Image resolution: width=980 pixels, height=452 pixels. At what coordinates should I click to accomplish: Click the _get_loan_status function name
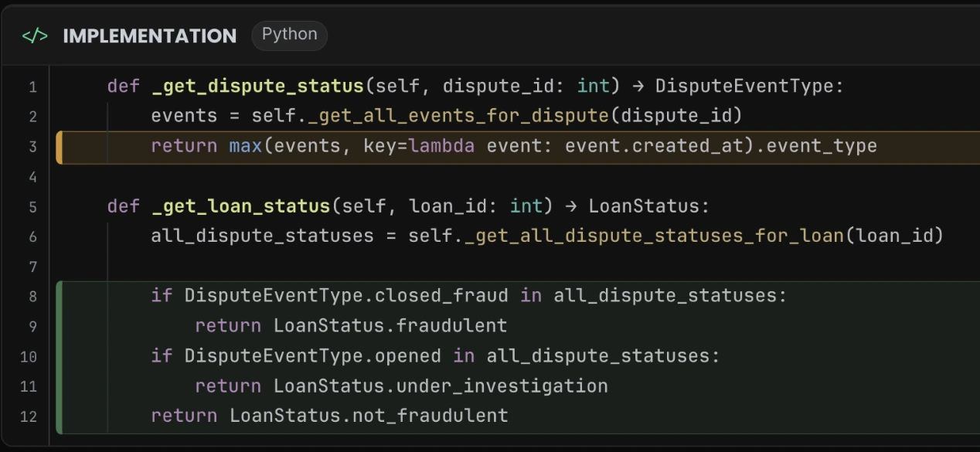pos(241,207)
